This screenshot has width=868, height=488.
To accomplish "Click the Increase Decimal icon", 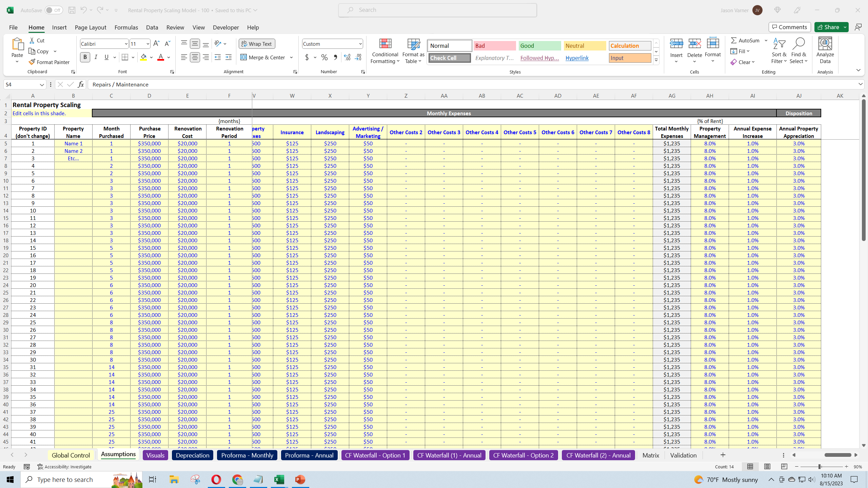I will tap(347, 57).
